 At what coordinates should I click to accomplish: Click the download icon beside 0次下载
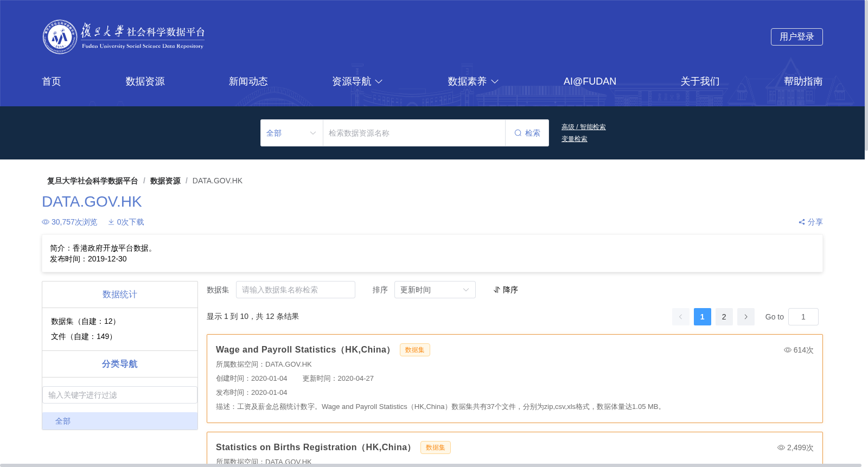[111, 222]
